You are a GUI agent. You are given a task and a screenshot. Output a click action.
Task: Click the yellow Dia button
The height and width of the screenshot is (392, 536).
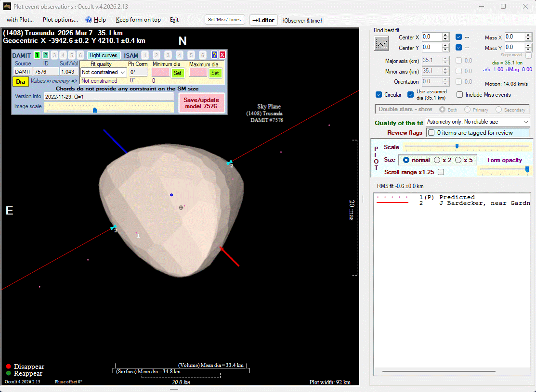pyautogui.click(x=20, y=82)
